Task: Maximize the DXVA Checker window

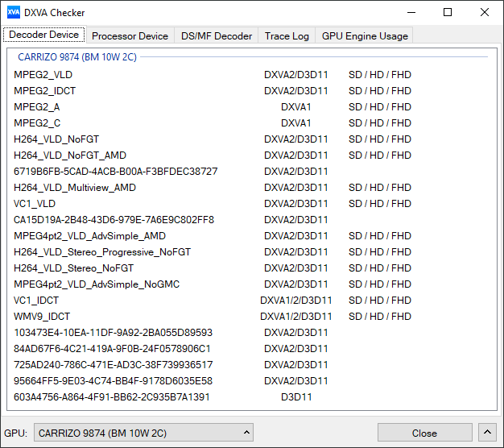Action: pos(448,13)
